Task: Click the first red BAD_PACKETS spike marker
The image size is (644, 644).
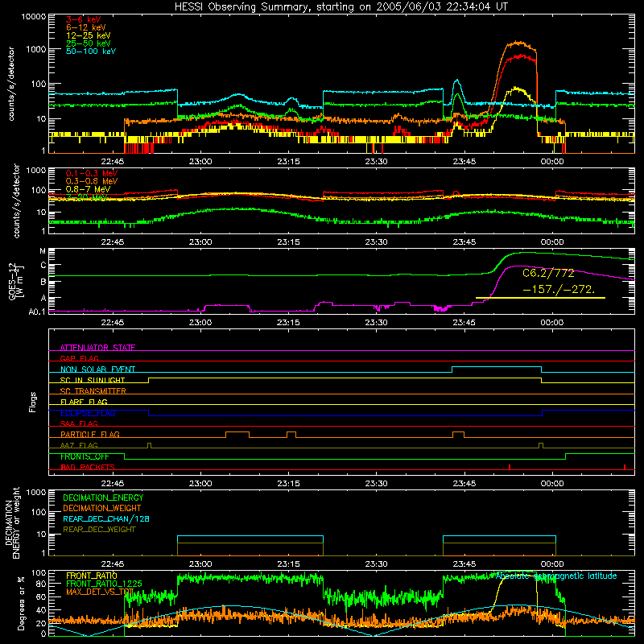Action: point(510,467)
